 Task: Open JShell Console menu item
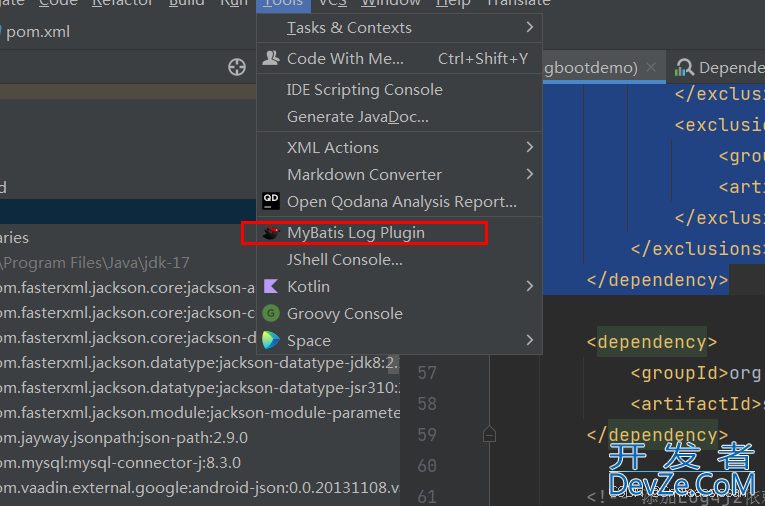(399, 260)
